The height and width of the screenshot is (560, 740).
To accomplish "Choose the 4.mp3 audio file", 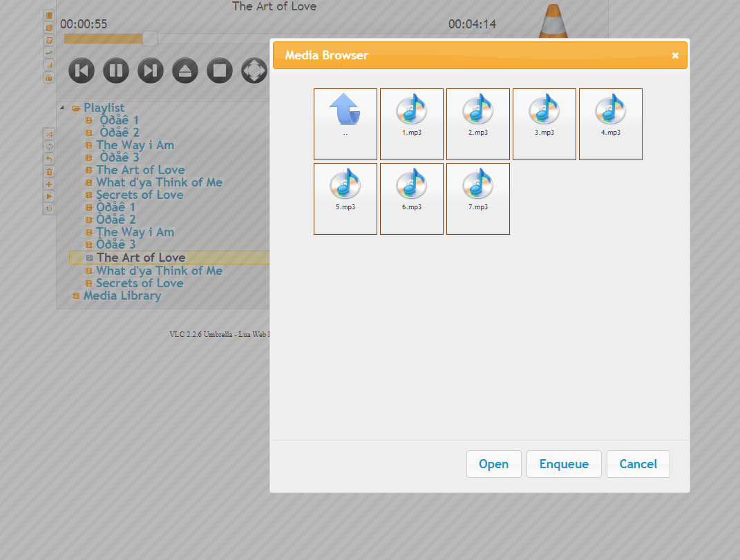I will [611, 124].
